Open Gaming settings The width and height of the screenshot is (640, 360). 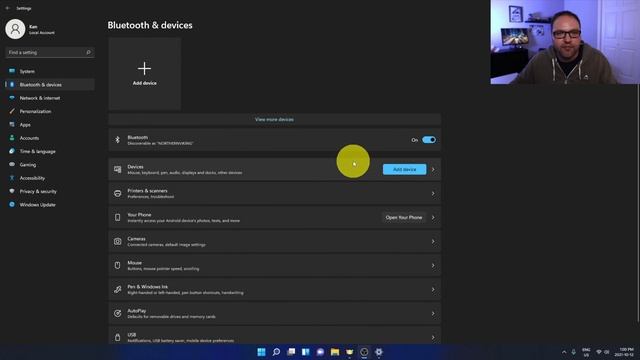point(49,164)
